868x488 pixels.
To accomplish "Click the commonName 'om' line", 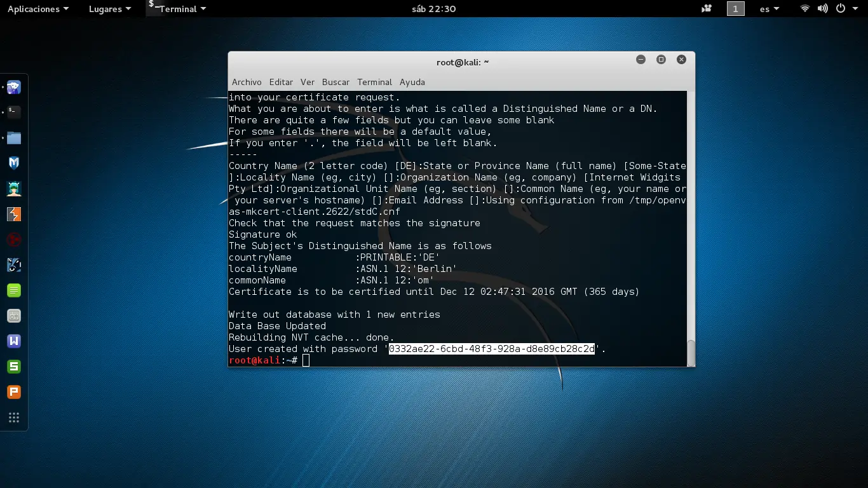I will coord(332,280).
